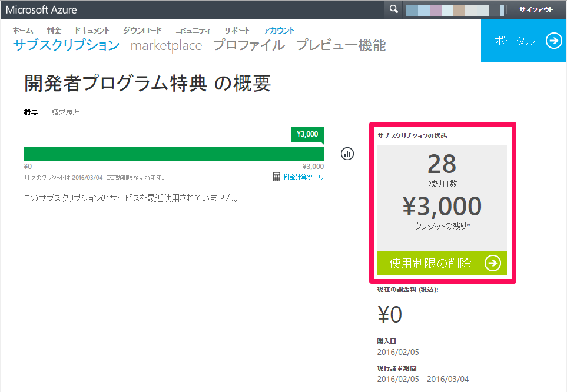Click the calculator icon beside 料金計算ツール
The width and height of the screenshot is (567, 392).
(277, 177)
